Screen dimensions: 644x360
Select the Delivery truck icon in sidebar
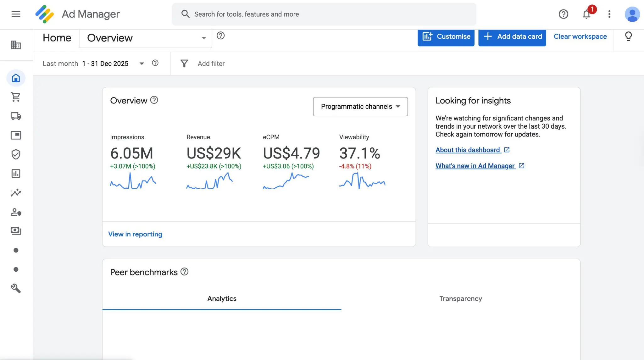point(16,116)
